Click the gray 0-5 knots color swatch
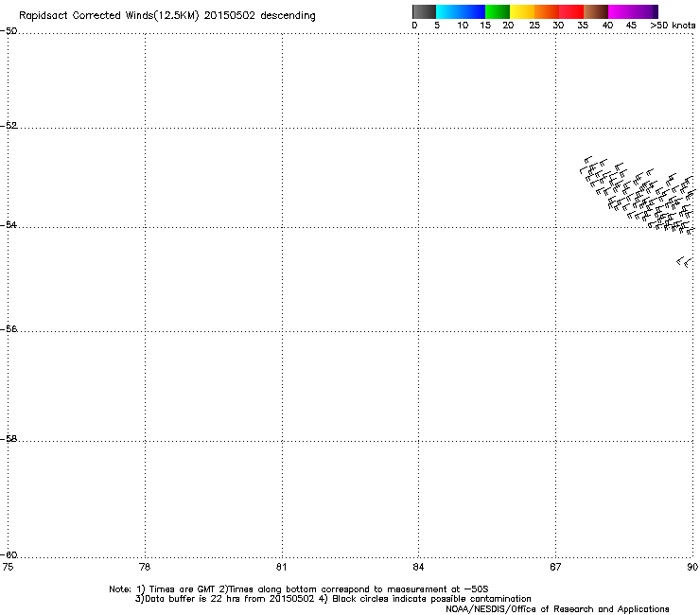700x615 pixels. point(424,11)
